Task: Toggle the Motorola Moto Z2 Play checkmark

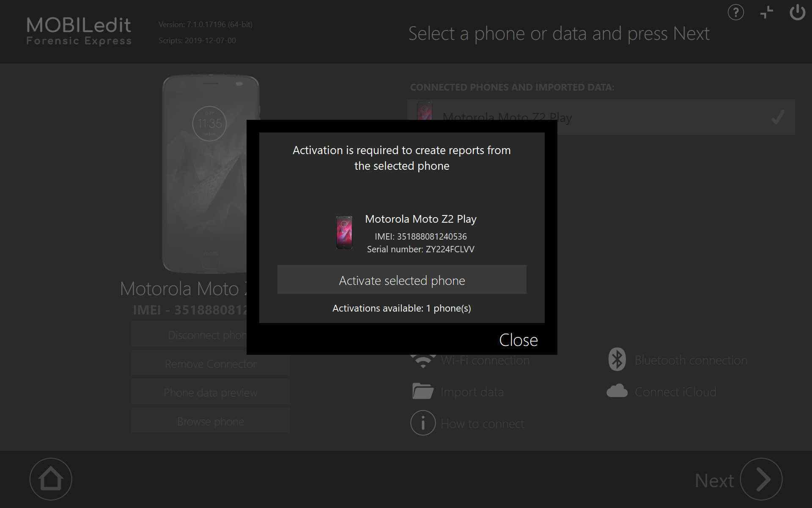Action: click(778, 117)
